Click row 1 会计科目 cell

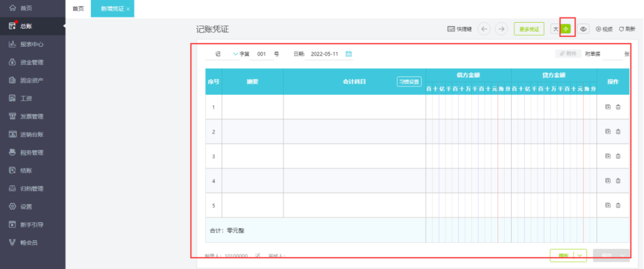coord(354,107)
